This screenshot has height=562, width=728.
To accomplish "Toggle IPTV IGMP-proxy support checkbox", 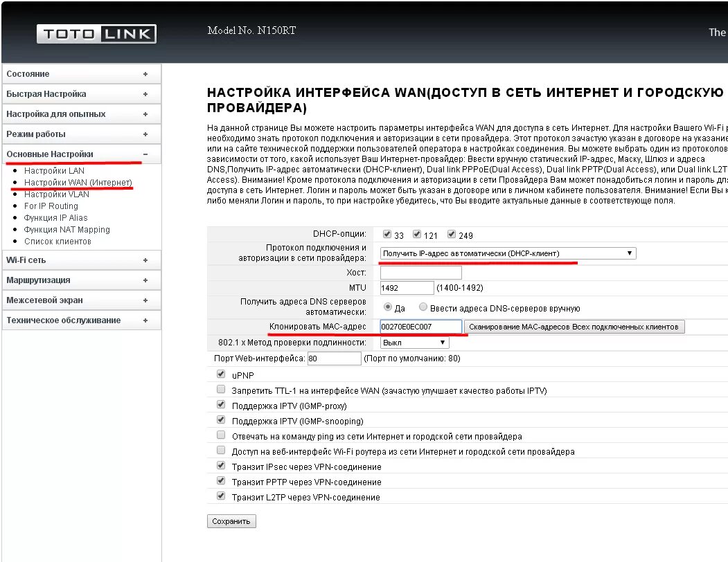I will 221,404.
